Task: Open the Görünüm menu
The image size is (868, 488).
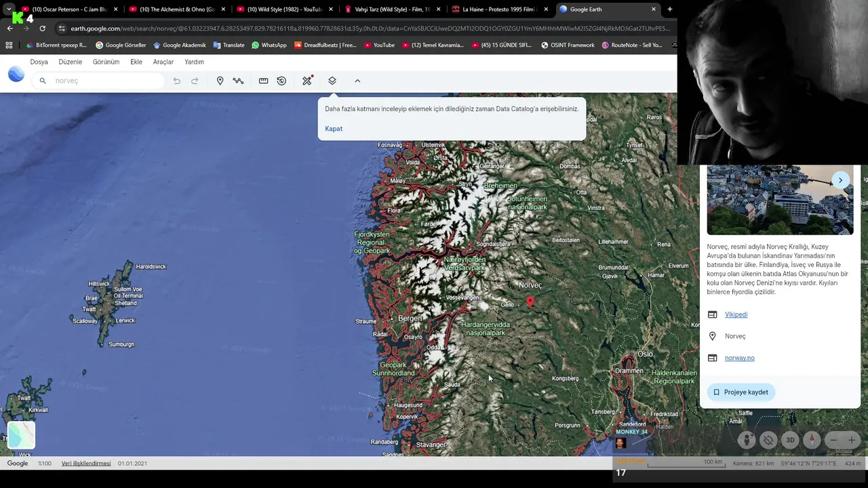Action: [106, 62]
